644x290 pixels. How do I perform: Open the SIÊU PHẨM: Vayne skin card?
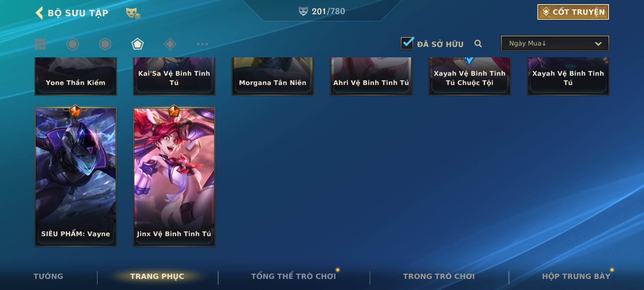pos(76,177)
